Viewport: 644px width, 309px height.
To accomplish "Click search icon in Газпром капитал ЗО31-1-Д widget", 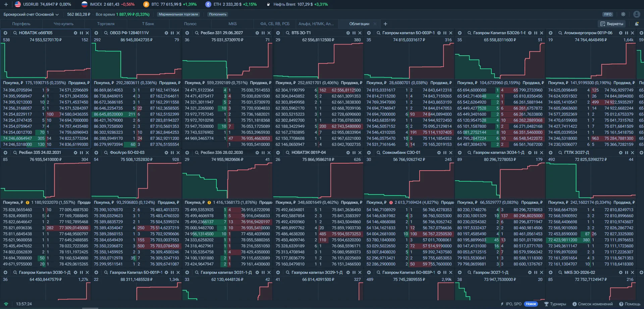I will [x=197, y=272].
